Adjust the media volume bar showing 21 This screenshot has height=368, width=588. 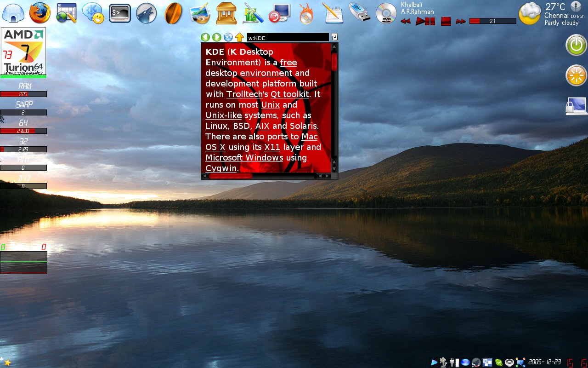pyautogui.click(x=493, y=21)
